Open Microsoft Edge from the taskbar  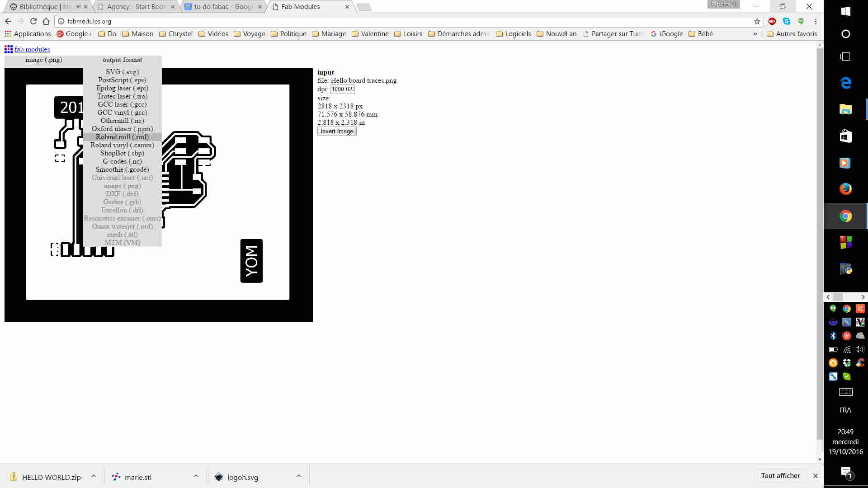click(x=845, y=83)
